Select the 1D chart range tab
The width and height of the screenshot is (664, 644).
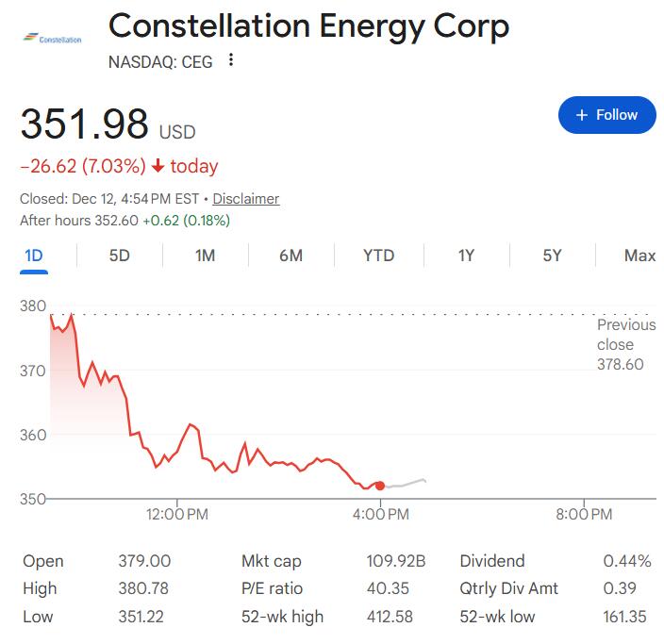point(34,256)
